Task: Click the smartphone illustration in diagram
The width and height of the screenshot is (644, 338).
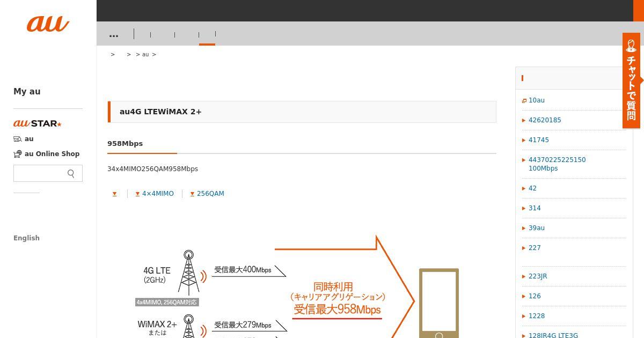Action: 439,303
